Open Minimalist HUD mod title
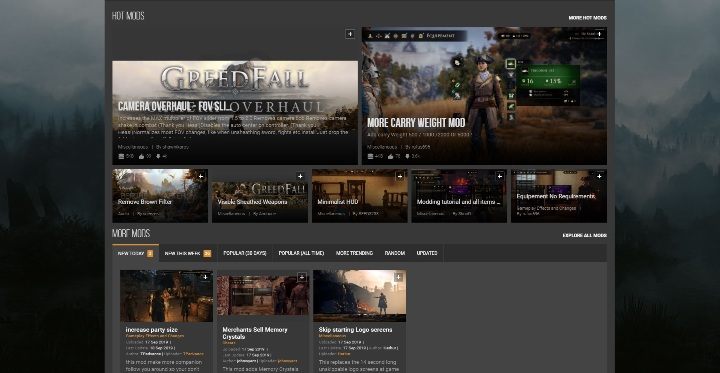 click(338, 202)
